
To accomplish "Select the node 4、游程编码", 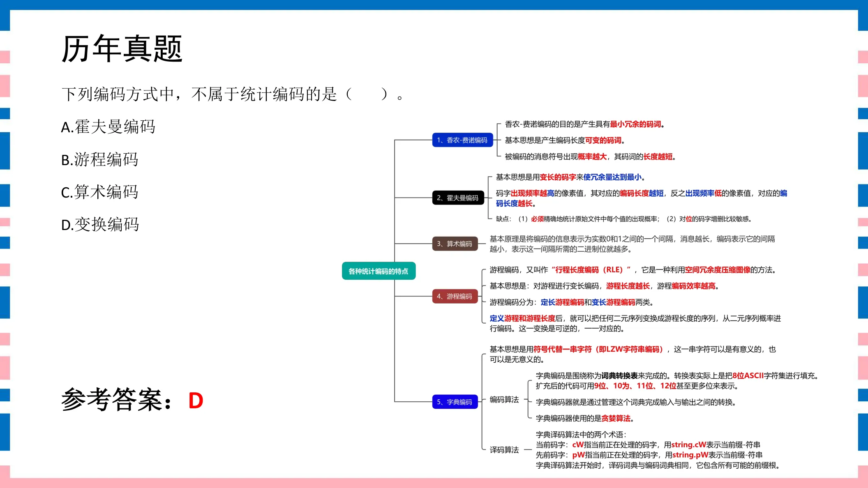I will pyautogui.click(x=455, y=297).
